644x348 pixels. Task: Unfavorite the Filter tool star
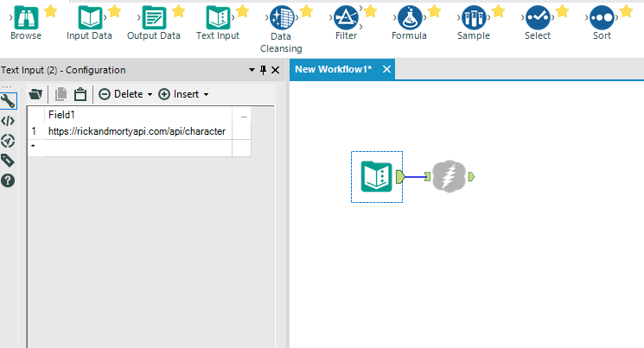[x=371, y=11]
